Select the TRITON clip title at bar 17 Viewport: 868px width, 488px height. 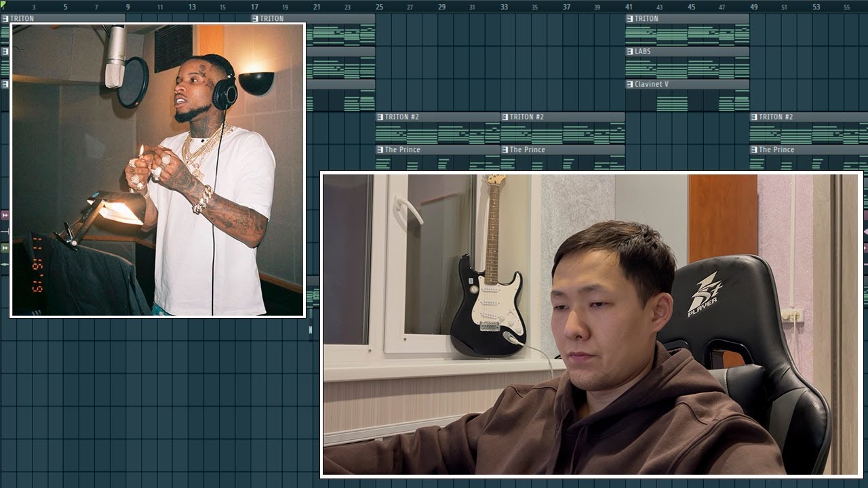point(272,18)
